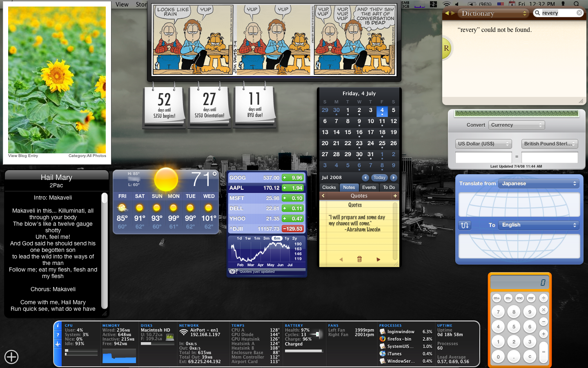Click the iTunes icon in the iStat processes list

pyautogui.click(x=383, y=354)
